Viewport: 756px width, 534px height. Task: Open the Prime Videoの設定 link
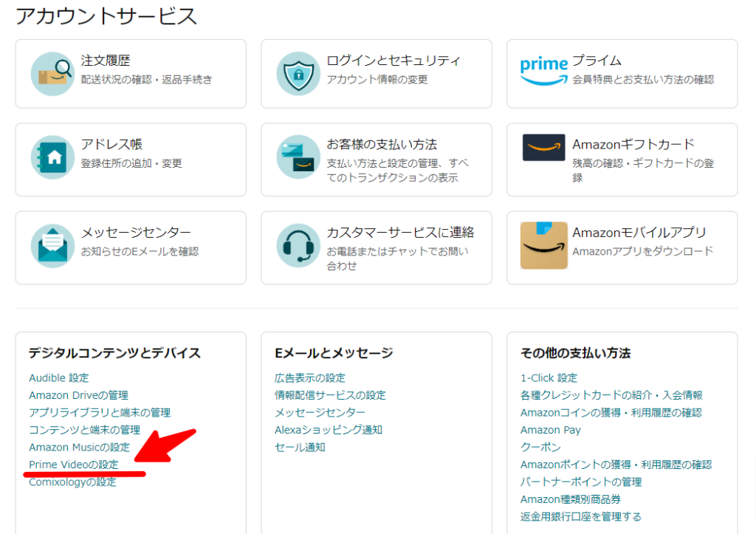73,465
